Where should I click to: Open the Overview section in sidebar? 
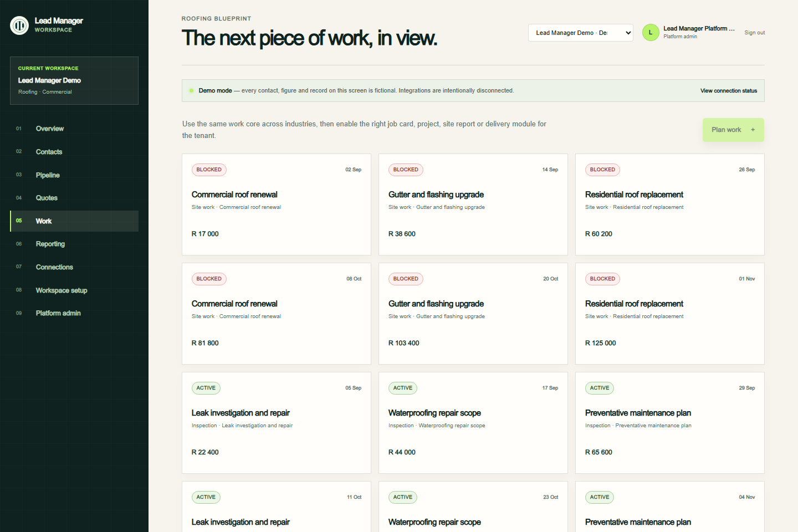click(x=74, y=129)
